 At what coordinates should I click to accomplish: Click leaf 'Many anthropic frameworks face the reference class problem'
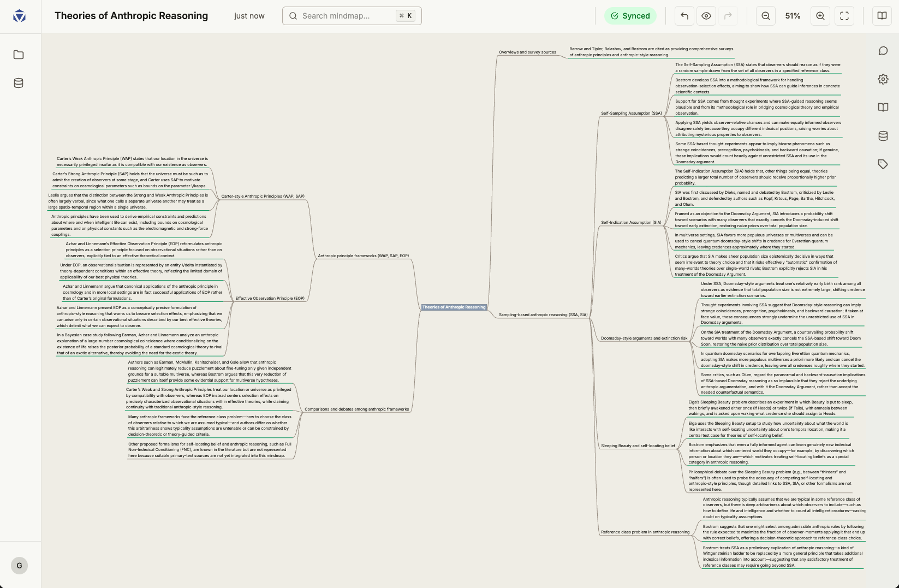pos(210,426)
